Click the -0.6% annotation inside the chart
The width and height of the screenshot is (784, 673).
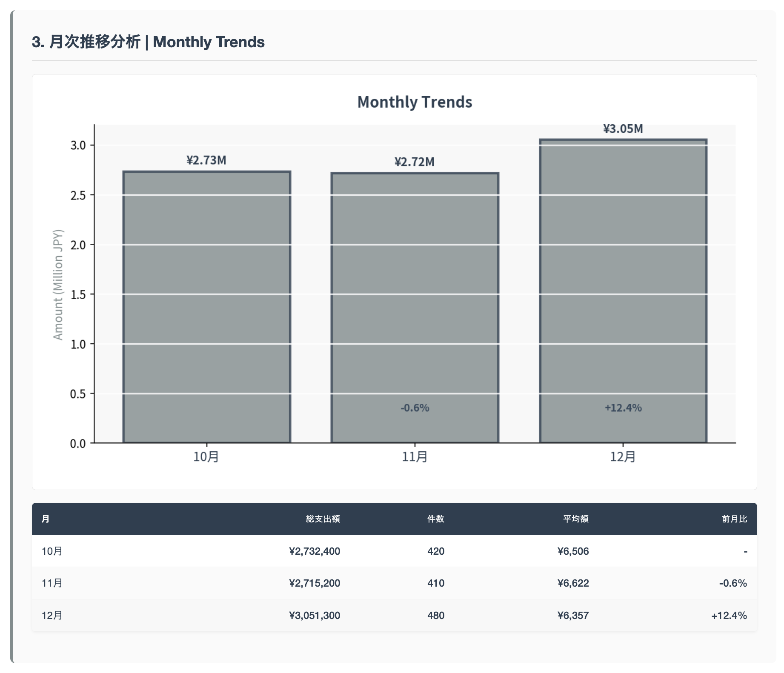[415, 408]
